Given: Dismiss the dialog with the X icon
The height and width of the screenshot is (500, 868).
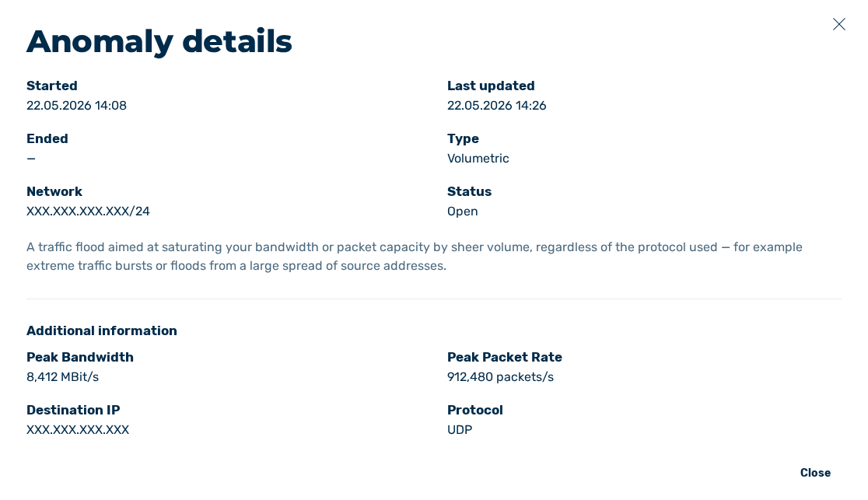Looking at the screenshot, I should pyautogui.click(x=838, y=24).
